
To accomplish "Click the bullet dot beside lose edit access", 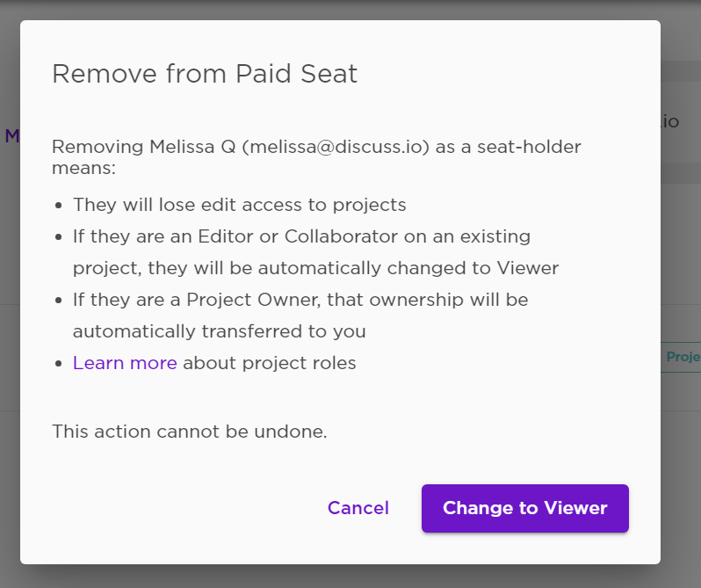I will [x=58, y=206].
